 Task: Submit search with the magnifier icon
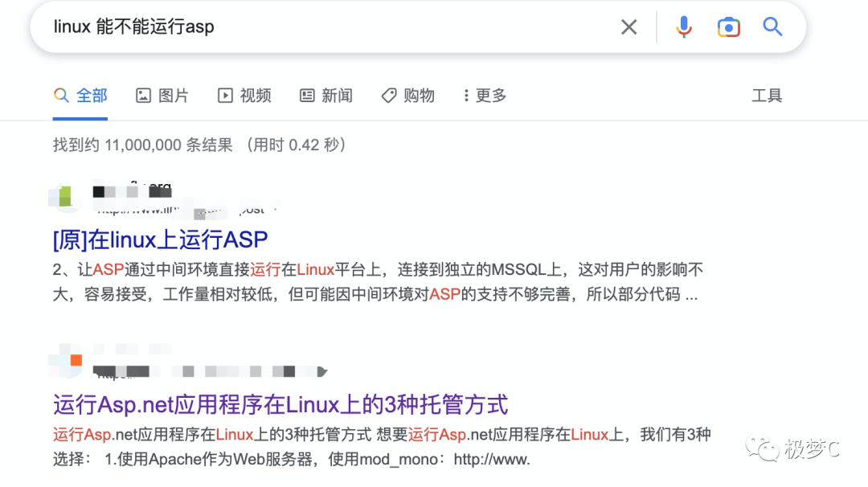coord(772,27)
